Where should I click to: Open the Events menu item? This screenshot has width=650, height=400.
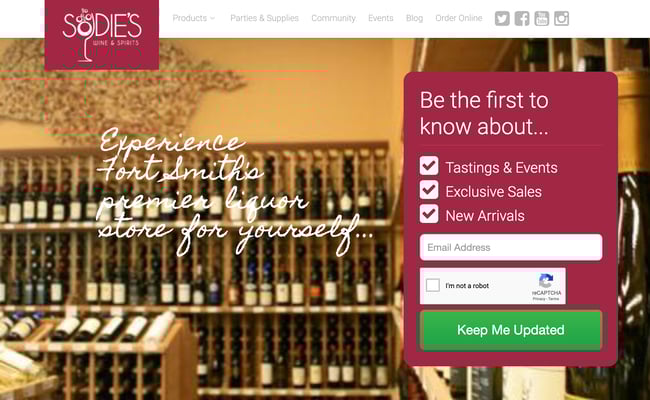click(381, 18)
